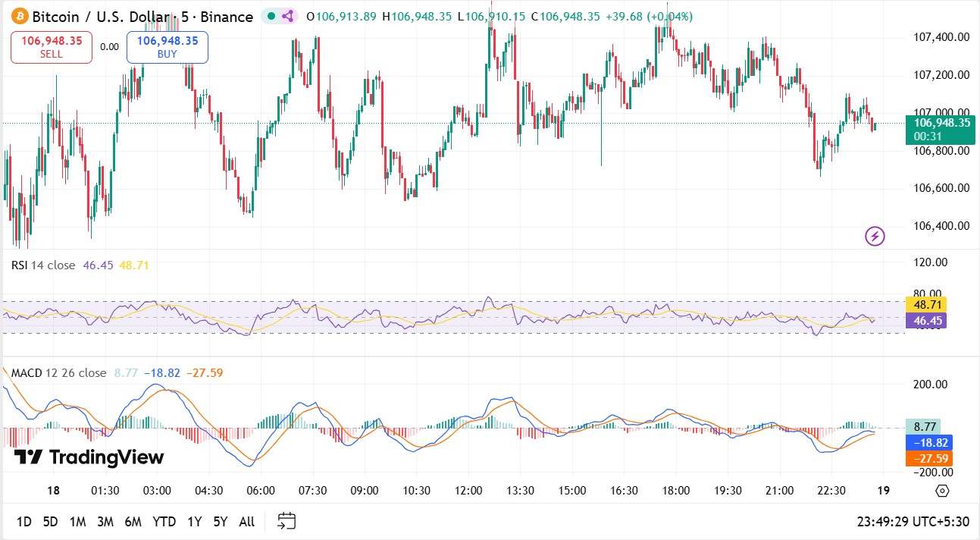Select the 1D time range
Image resolution: width=980 pixels, height=540 pixels.
tap(24, 522)
